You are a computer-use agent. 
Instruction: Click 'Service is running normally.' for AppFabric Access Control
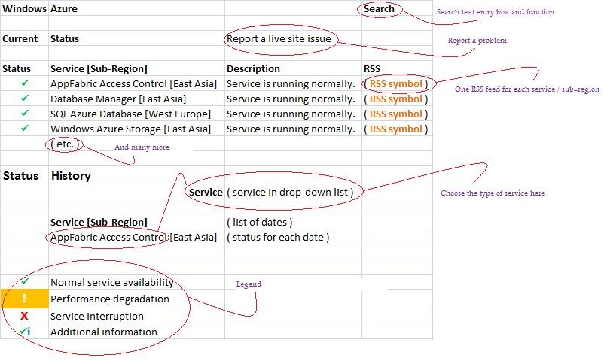(291, 84)
